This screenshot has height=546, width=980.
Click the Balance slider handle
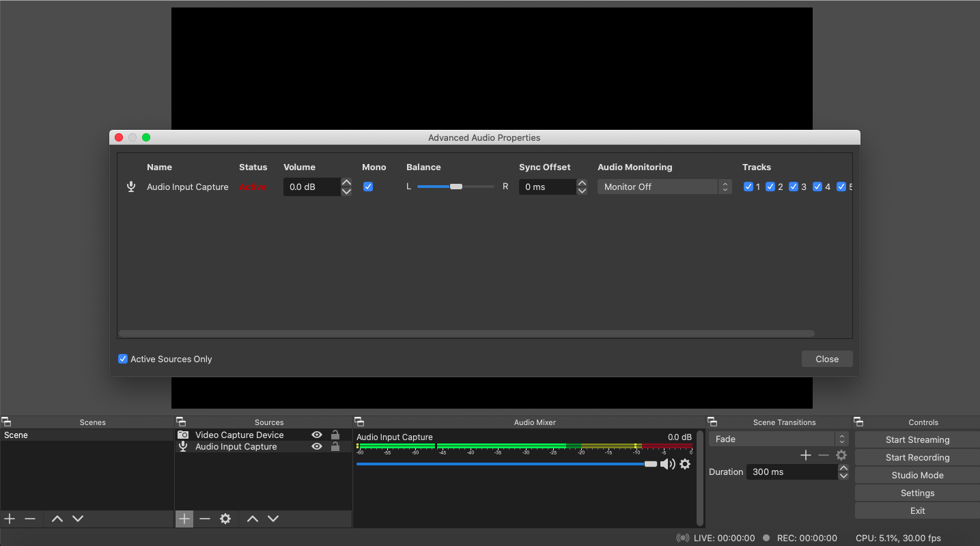coord(456,186)
